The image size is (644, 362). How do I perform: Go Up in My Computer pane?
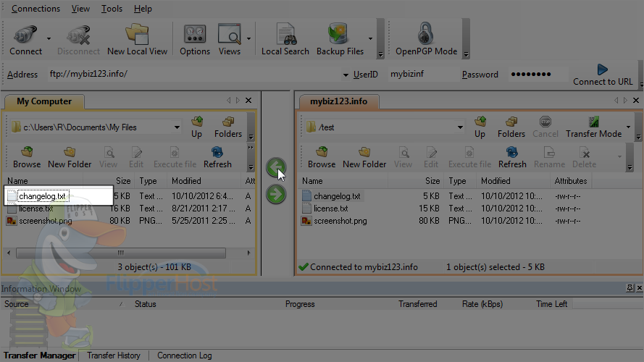click(x=197, y=127)
